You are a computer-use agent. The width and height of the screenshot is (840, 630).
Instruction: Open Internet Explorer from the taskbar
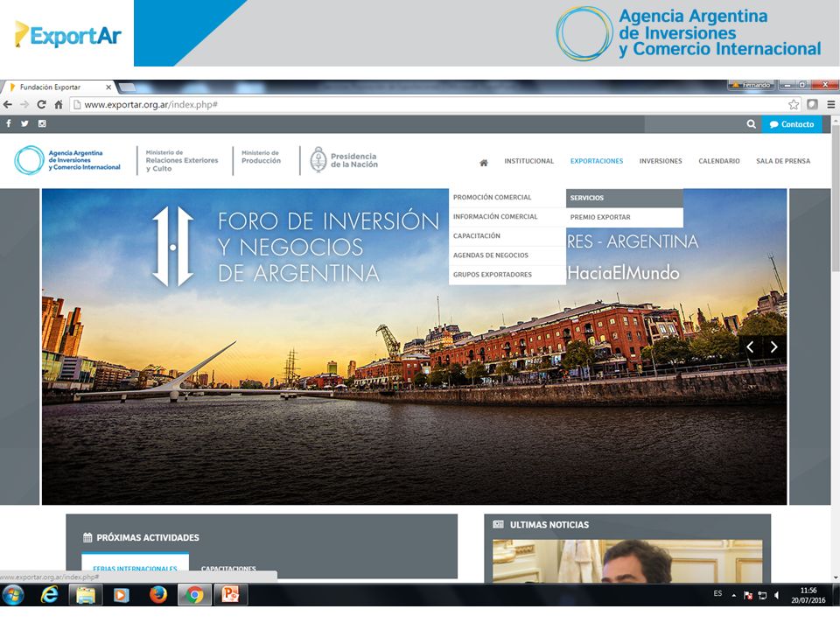[50, 595]
